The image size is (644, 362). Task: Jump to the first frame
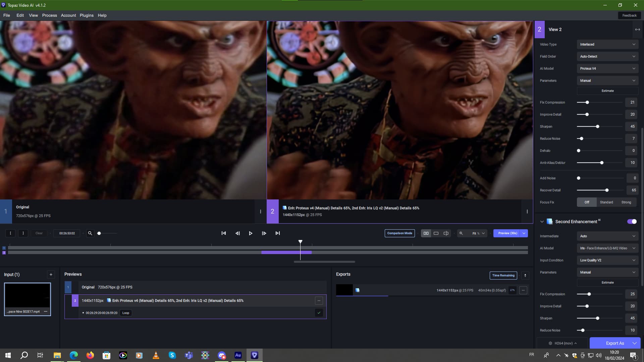pyautogui.click(x=224, y=233)
